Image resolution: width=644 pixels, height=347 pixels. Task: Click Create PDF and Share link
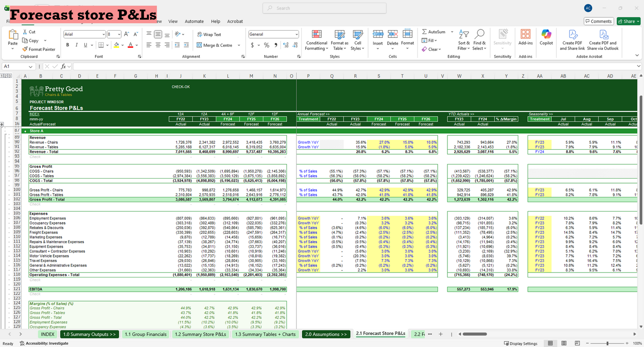coord(572,40)
